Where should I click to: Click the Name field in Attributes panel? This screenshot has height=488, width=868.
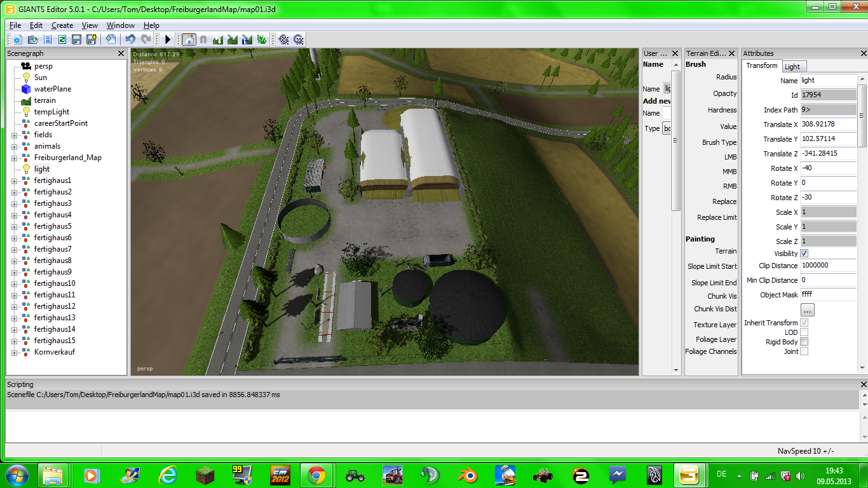[x=828, y=81]
